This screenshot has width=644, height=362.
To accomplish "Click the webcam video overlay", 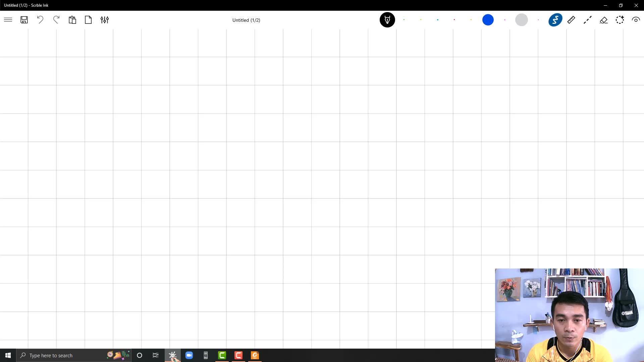I will (x=569, y=315).
